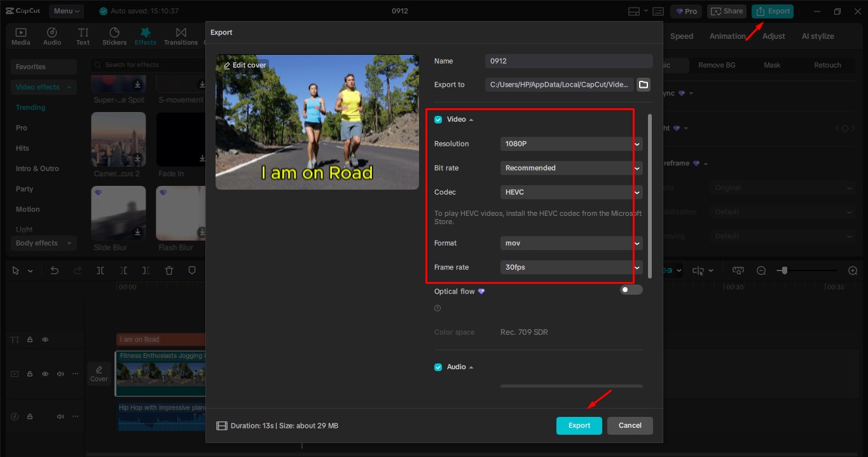
Task: Open the Menu in the title bar
Action: 67,11
